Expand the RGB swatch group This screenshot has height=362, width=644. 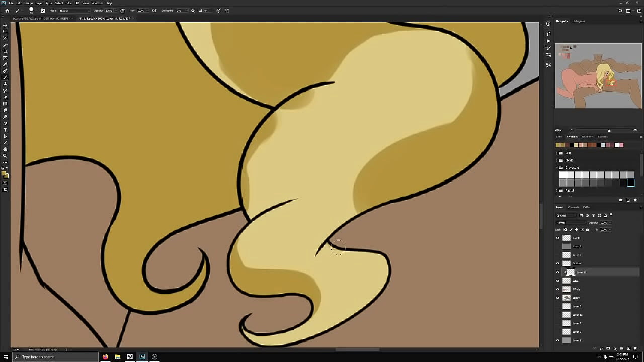(557, 153)
